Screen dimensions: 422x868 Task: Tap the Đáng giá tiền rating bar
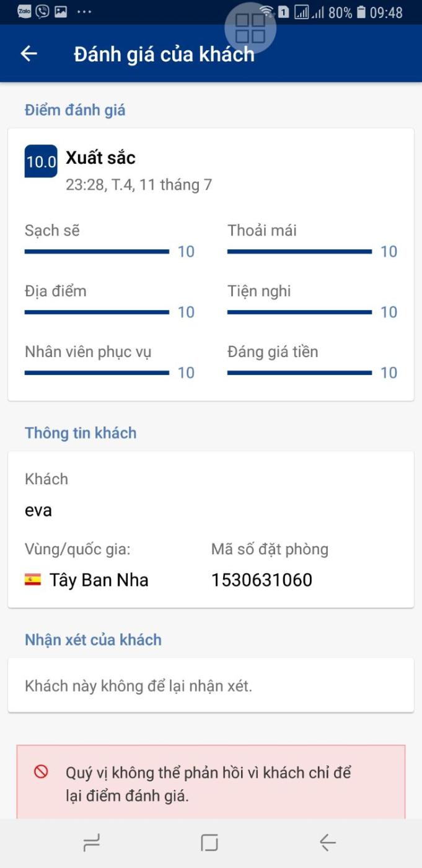tap(299, 373)
